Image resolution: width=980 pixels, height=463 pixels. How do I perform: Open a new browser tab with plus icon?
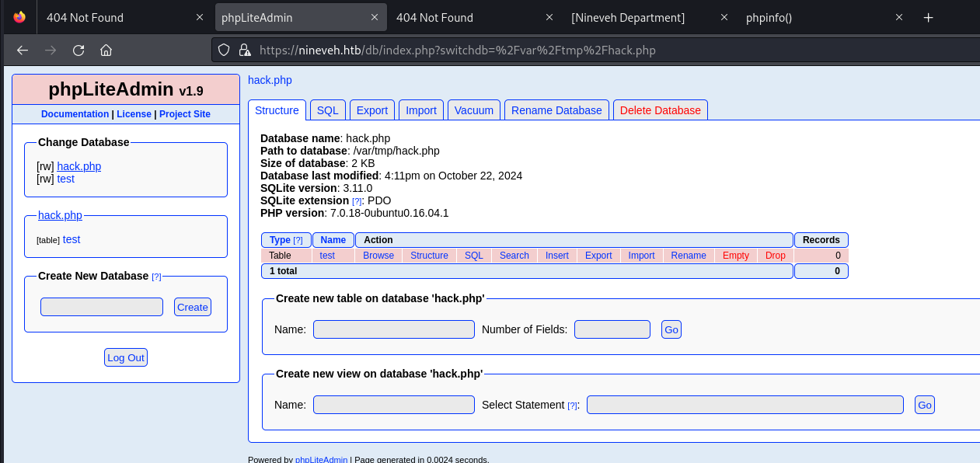click(928, 17)
